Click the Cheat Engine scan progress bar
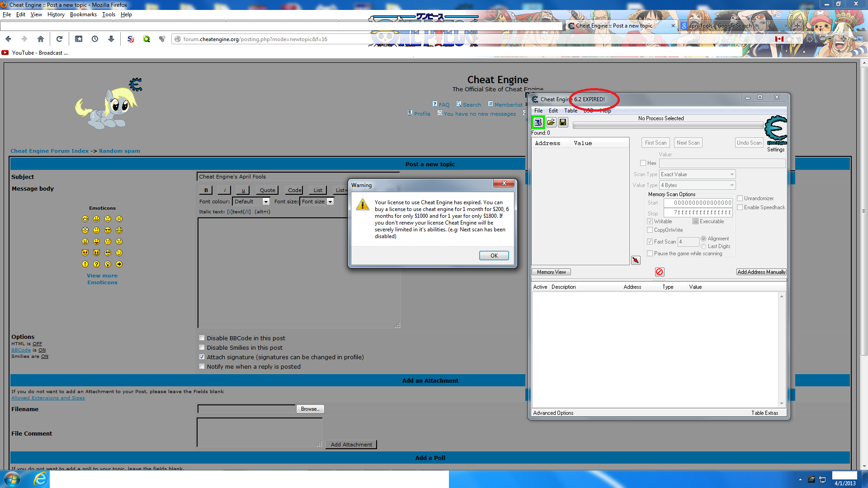Viewport: 868px width, 488px height. [668, 125]
